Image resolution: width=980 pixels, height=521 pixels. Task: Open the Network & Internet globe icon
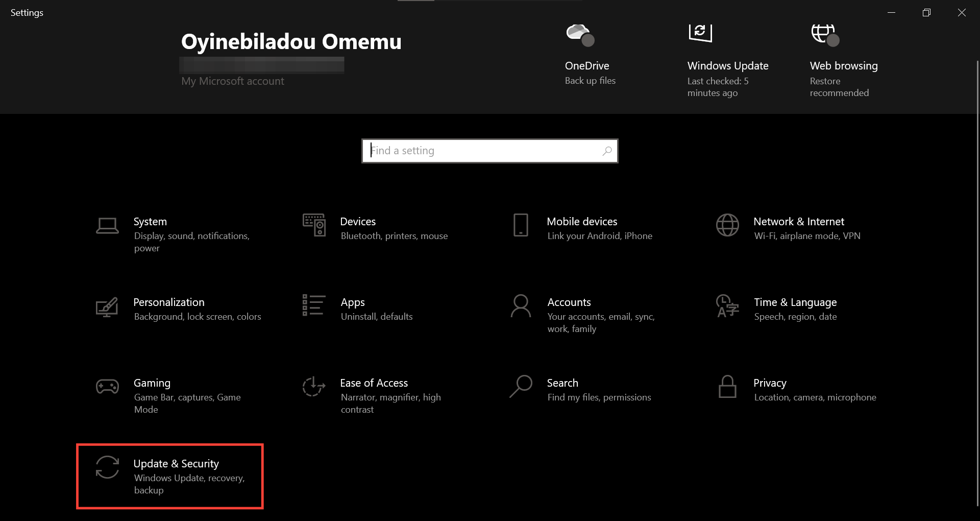727,225
